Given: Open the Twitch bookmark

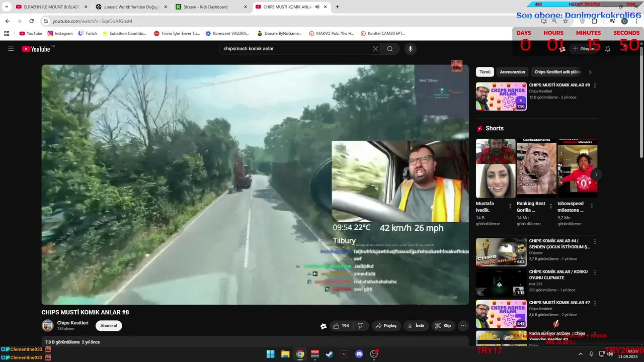Looking at the screenshot, I should click(88, 34).
